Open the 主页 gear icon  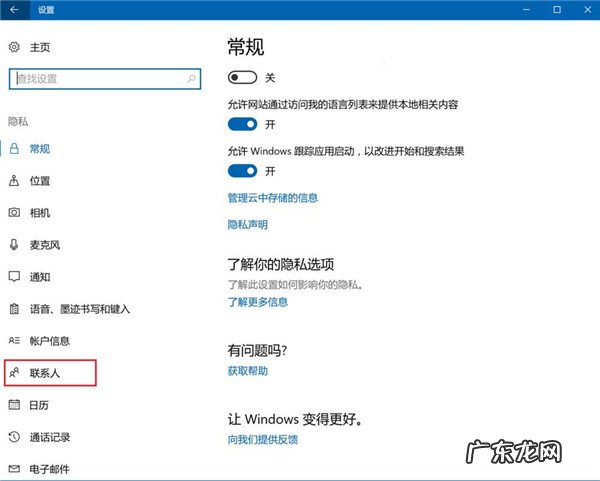click(x=14, y=47)
